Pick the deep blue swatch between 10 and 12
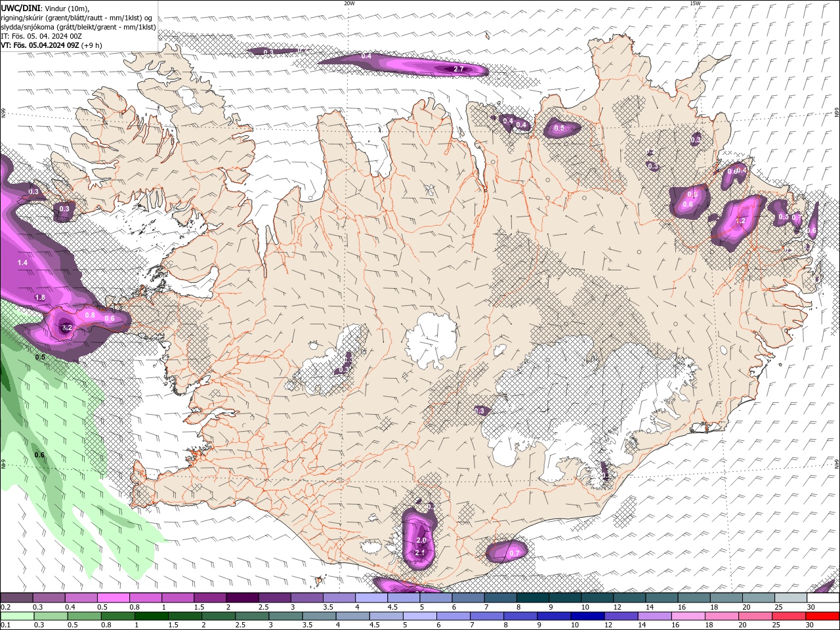 click(587, 616)
